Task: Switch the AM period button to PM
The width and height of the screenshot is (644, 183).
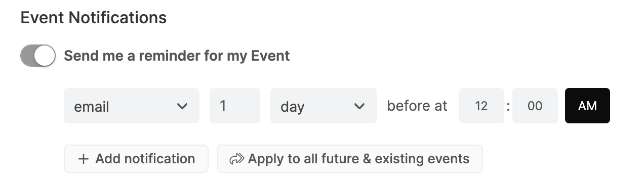Action: [587, 106]
